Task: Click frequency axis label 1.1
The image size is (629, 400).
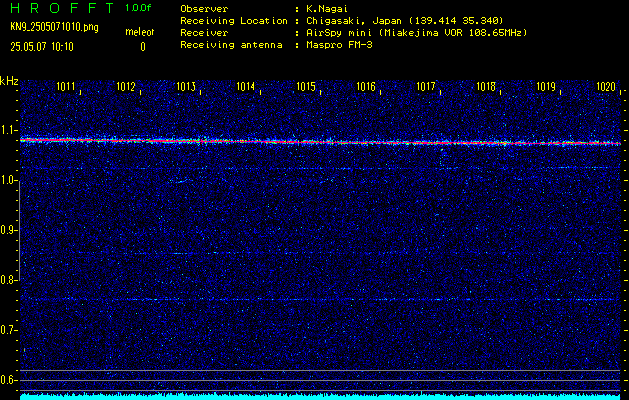Action: (x=8, y=130)
